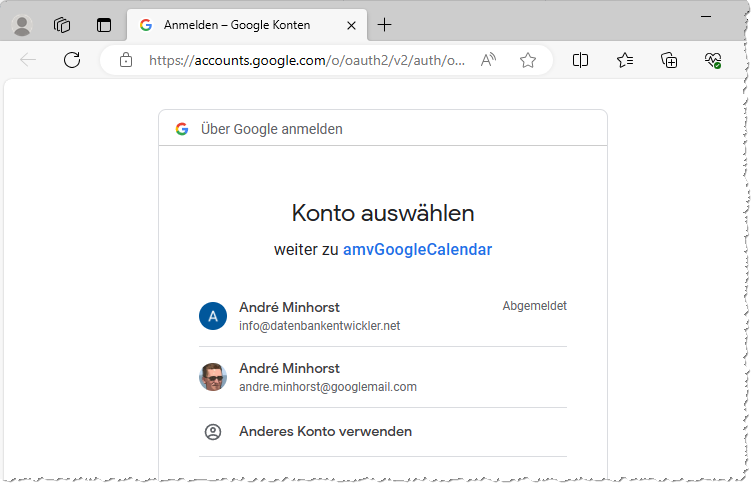This screenshot has width=754, height=486.
Task: Click the Anderes Konto person icon
Action: coord(213,432)
